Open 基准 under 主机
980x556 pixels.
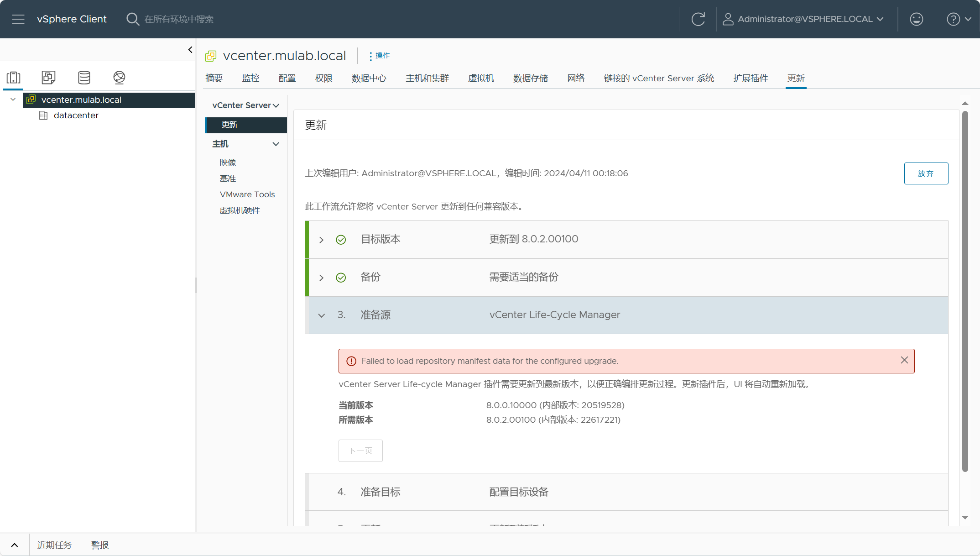(228, 178)
